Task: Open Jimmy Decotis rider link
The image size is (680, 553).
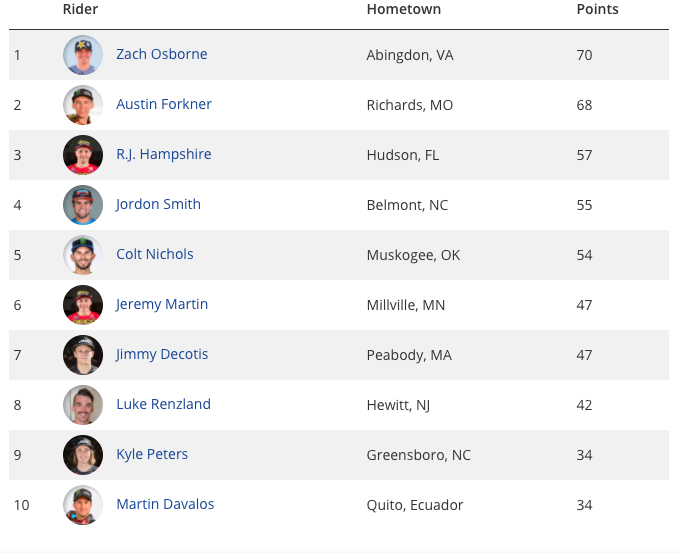Action: (162, 354)
